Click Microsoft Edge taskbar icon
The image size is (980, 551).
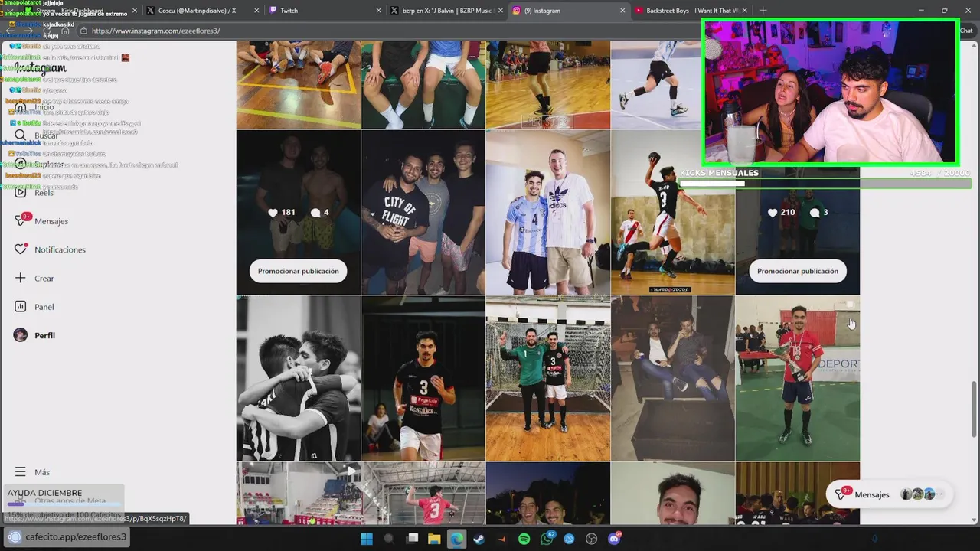click(456, 539)
